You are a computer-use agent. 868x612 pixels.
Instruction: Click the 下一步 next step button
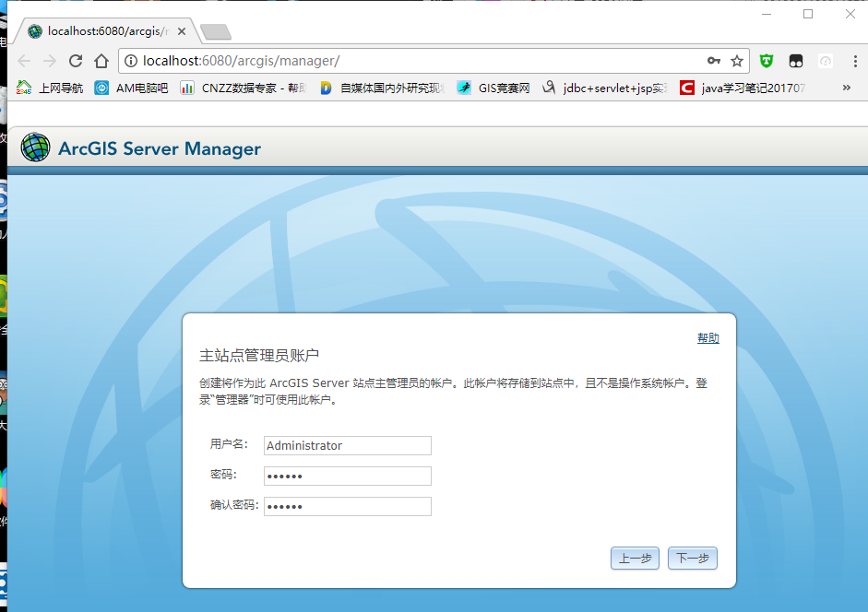coord(693,558)
